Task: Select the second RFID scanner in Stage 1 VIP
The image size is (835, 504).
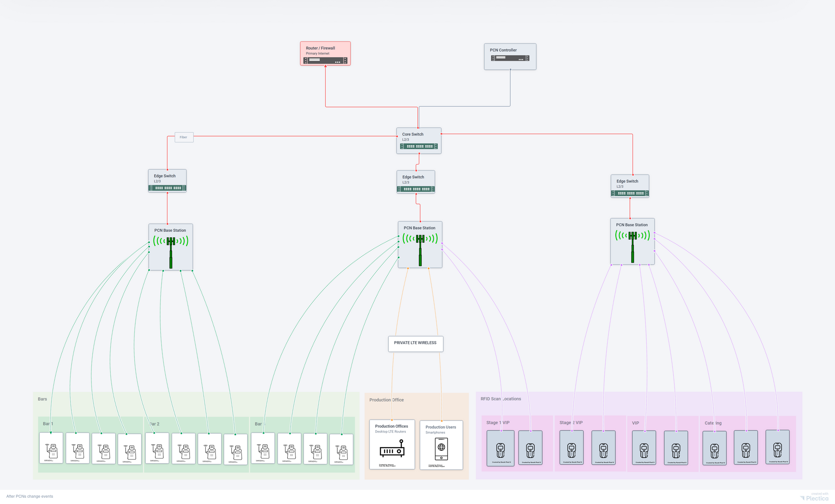Action: tap(531, 448)
